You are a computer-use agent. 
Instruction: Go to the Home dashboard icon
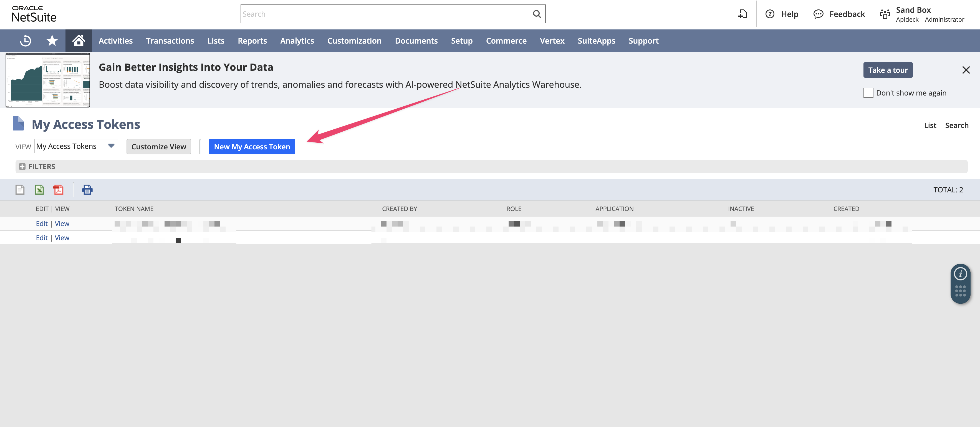[x=79, y=40]
